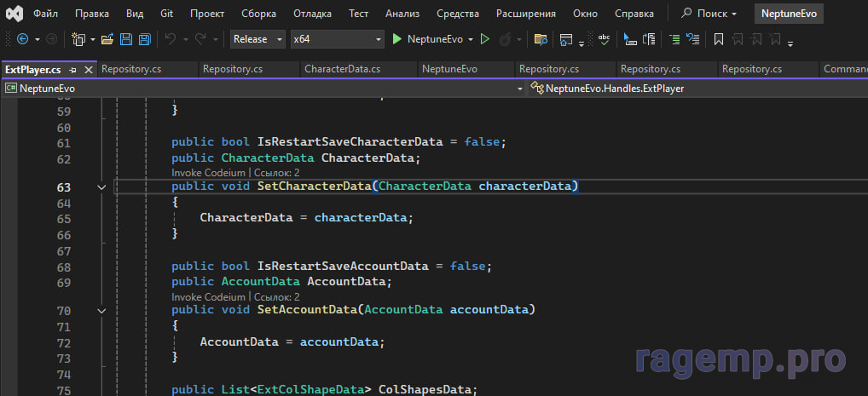Click the Invoke Codeium link above SetCharacterData
Image resolution: width=868 pixels, height=396 pixels.
tap(207, 173)
